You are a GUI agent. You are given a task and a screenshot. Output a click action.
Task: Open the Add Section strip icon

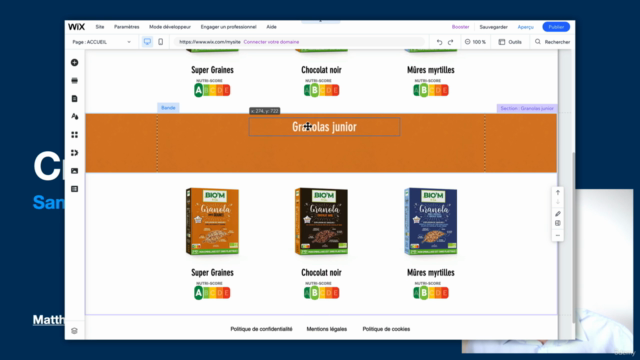(x=74, y=80)
